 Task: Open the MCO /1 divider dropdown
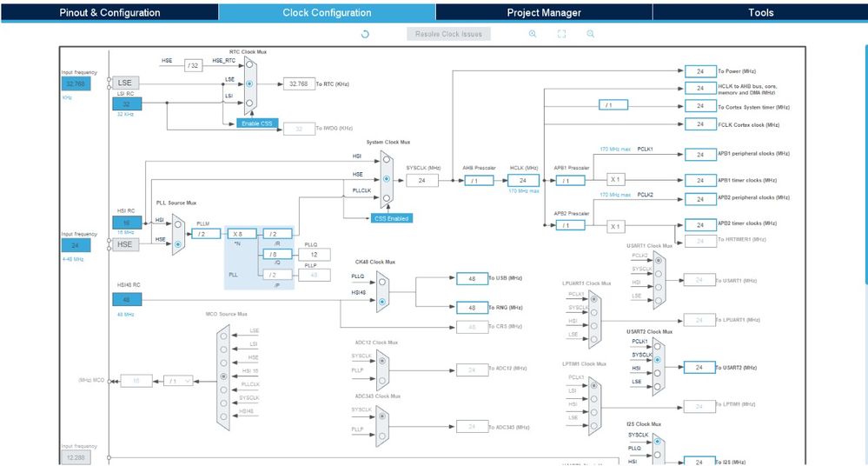pyautogui.click(x=178, y=381)
